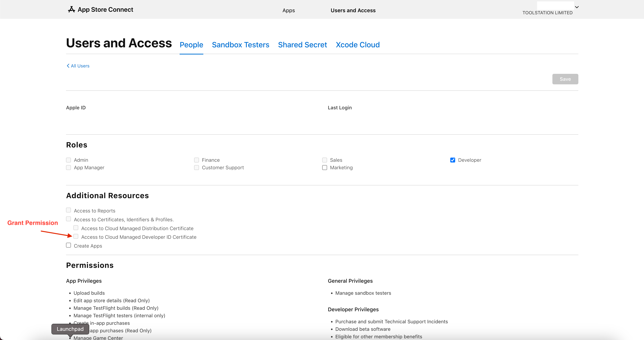Click the App Store Connect logo icon
The width and height of the screenshot is (644, 340).
point(71,9)
